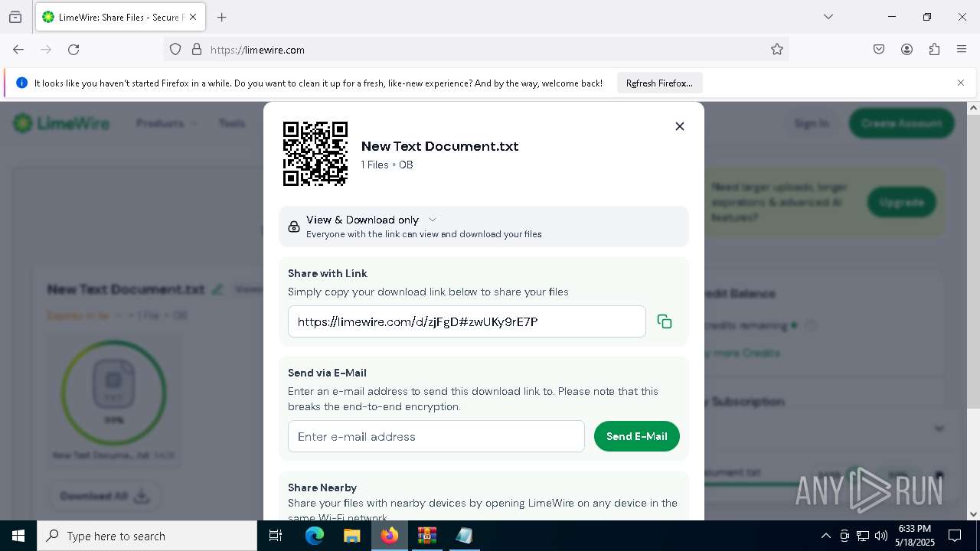Open Task View on the taskbar
This screenshot has width=980, height=551.
276,536
